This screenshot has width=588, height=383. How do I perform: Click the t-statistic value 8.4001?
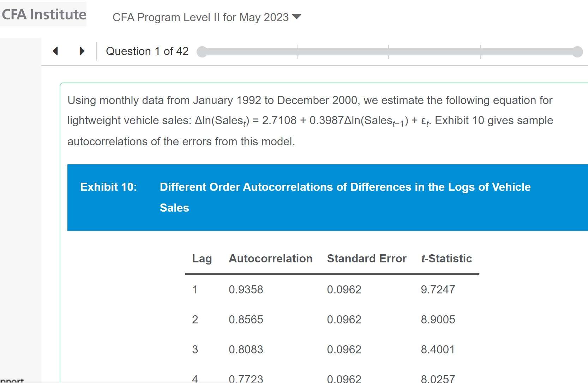pyautogui.click(x=438, y=349)
